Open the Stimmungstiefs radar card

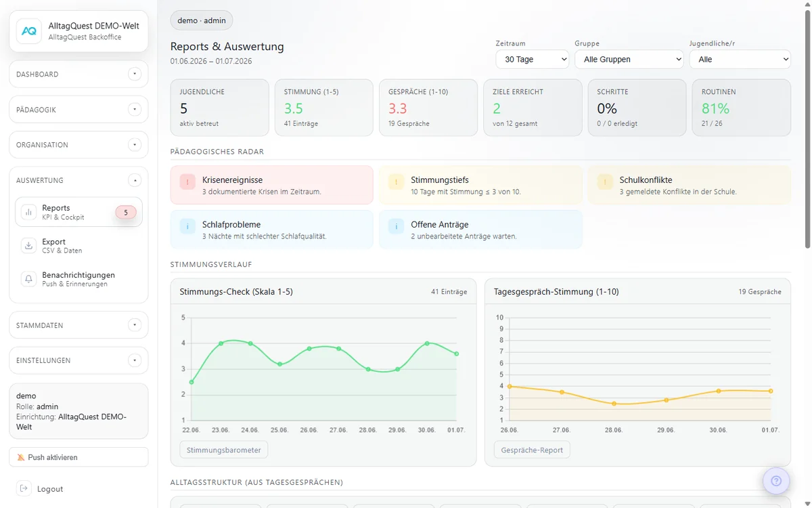[480, 185]
